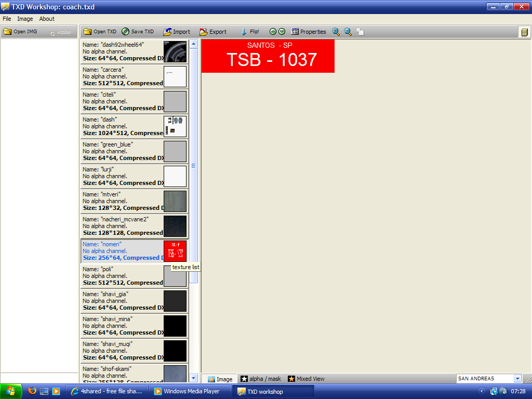Image resolution: width=532 pixels, height=399 pixels.
Task: Open the About menu
Action: tap(47, 19)
